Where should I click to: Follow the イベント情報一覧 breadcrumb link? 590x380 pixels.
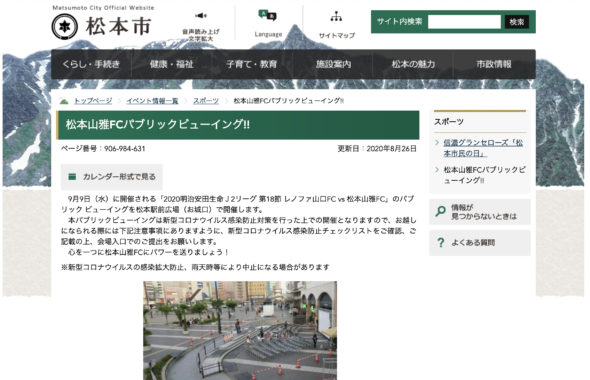(152, 101)
